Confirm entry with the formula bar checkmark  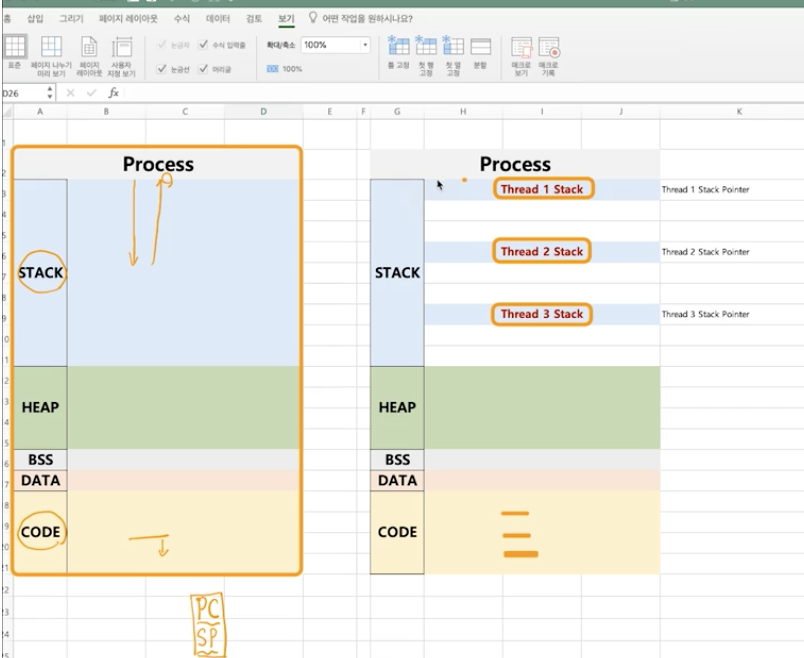(92, 93)
